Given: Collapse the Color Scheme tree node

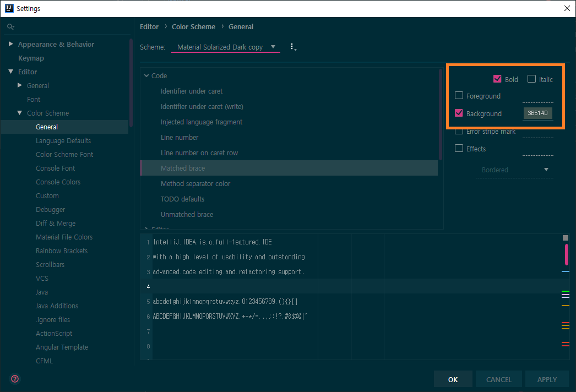Looking at the screenshot, I should [20, 113].
